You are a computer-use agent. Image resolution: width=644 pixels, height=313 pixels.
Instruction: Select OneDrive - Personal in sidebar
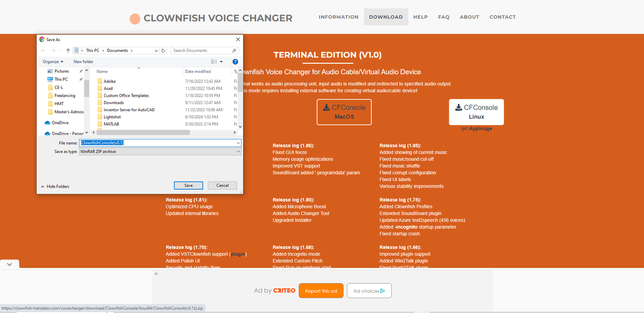click(x=64, y=133)
